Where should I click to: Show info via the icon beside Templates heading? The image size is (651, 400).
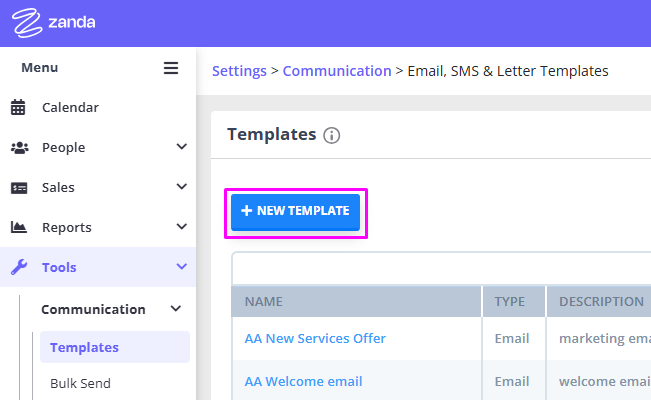click(x=332, y=135)
